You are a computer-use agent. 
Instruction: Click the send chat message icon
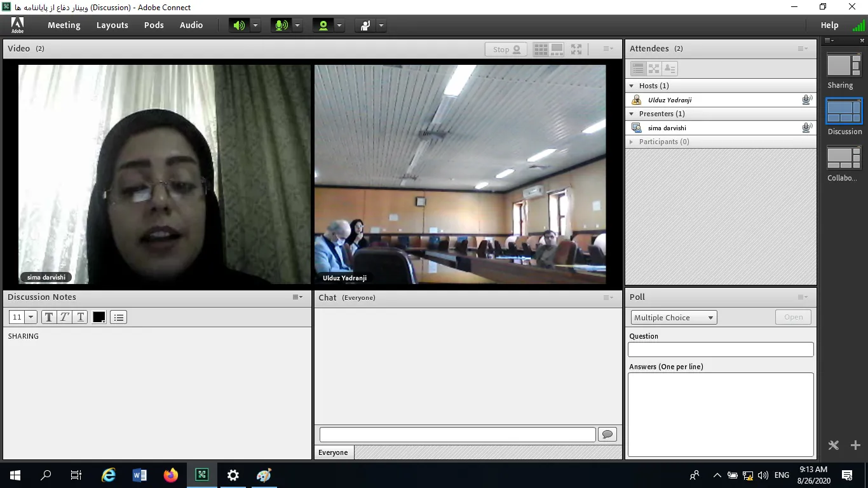pos(607,435)
